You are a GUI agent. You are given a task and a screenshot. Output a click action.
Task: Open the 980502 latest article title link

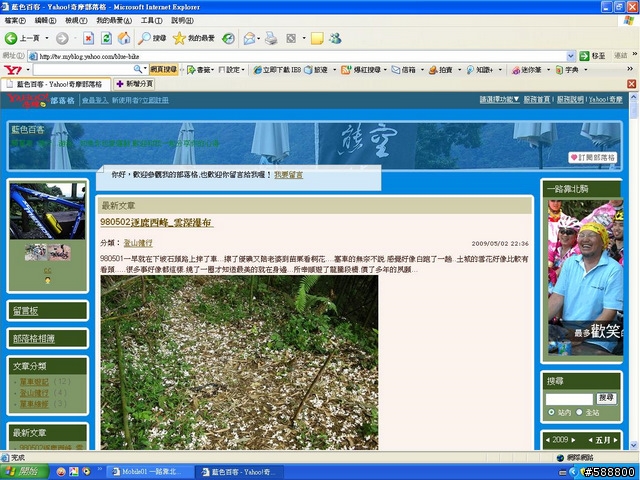tap(157, 222)
